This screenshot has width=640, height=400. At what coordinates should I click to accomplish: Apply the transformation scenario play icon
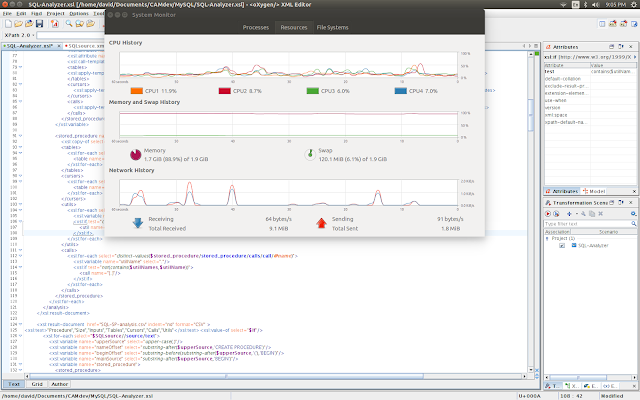pyautogui.click(x=548, y=213)
